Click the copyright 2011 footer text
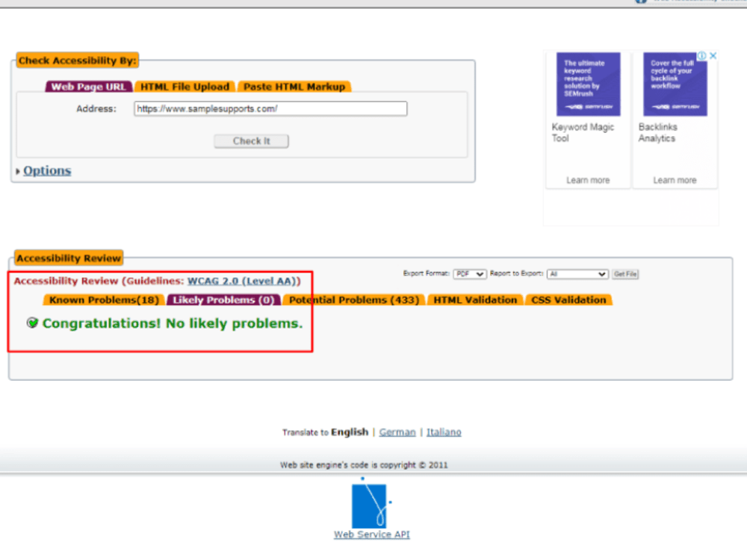The image size is (747, 560). point(364,464)
